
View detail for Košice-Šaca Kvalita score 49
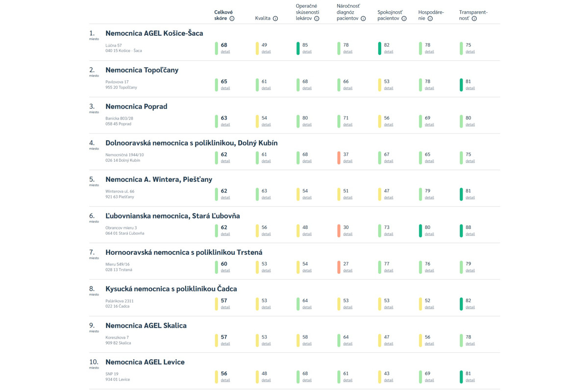pos(266,51)
